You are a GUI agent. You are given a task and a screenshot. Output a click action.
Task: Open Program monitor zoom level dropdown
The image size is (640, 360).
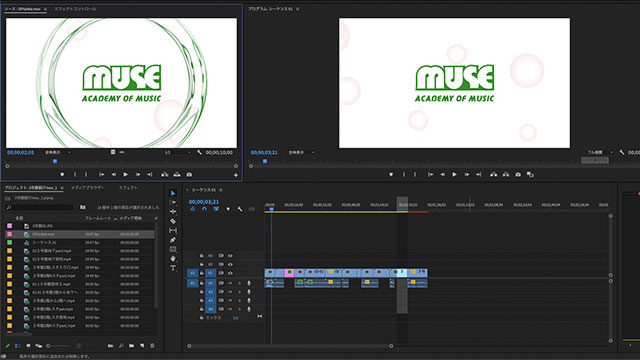click(x=302, y=153)
